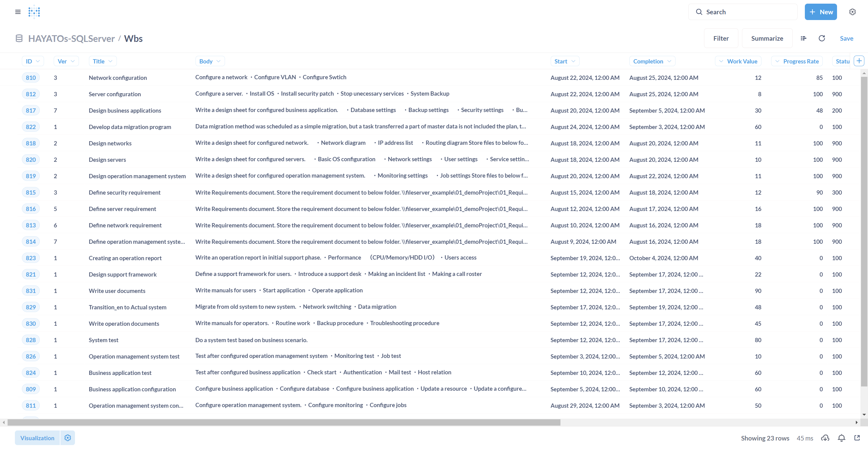Viewport: 868px width, 449px height.
Task: Open the hamburger sidebar menu
Action: click(x=18, y=12)
